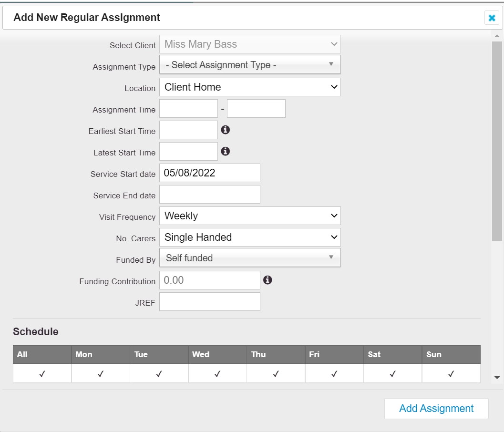Toggle the Fri schedule checkmark
The image size is (504, 432).
click(x=334, y=373)
